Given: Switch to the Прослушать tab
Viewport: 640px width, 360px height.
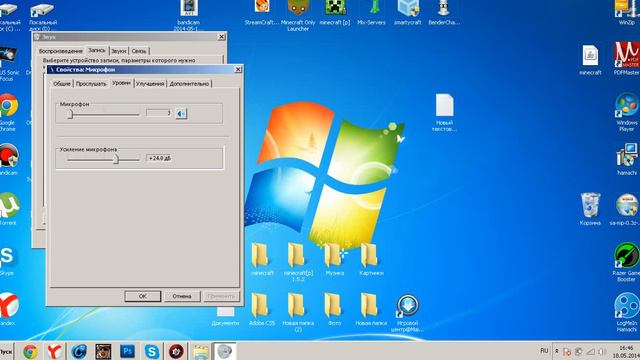Looking at the screenshot, I should tap(91, 84).
